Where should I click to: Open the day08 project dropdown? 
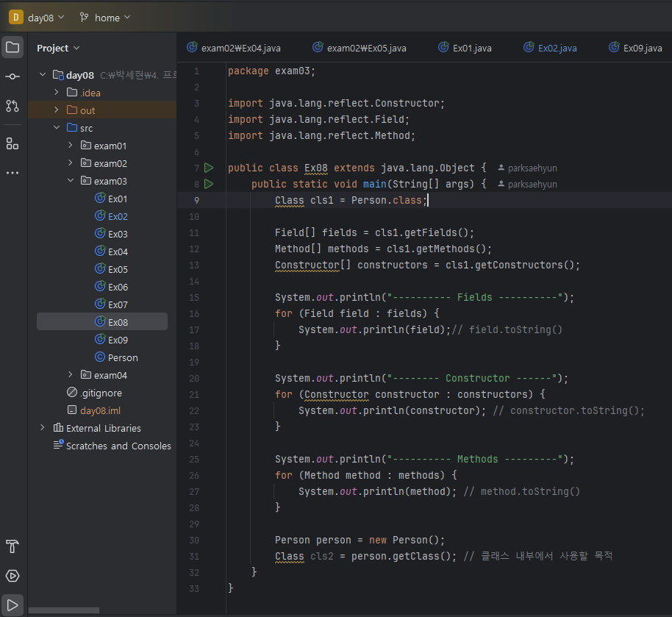click(40, 18)
